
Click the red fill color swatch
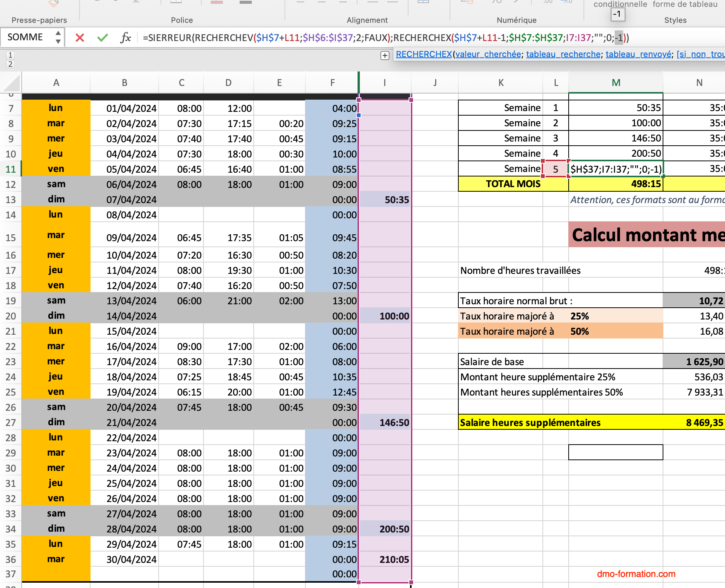(x=217, y=3)
